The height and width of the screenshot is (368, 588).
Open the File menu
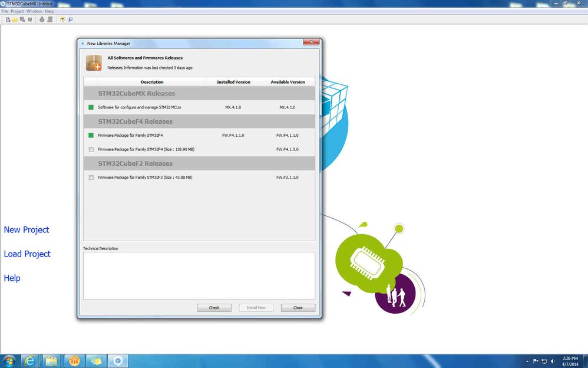click(x=5, y=11)
